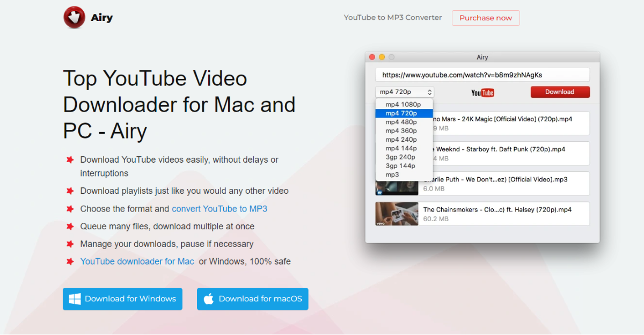
Task: Choose mp4 144p format option
Action: [x=404, y=148]
